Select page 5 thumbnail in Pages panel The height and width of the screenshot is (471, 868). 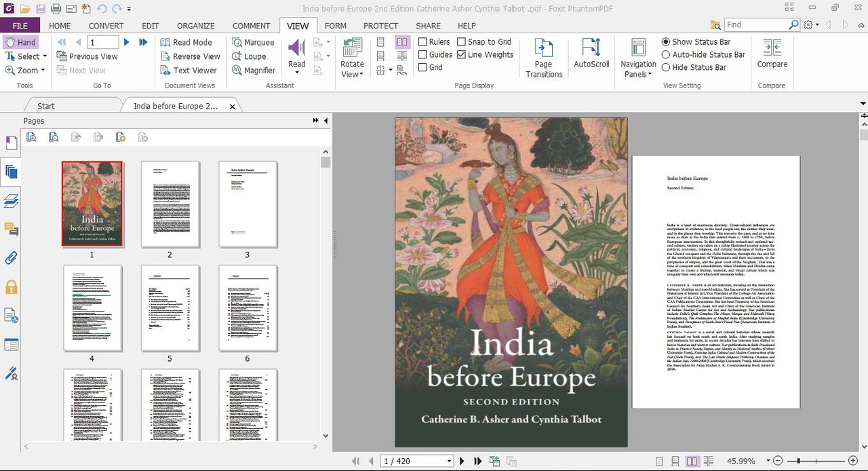(170, 308)
